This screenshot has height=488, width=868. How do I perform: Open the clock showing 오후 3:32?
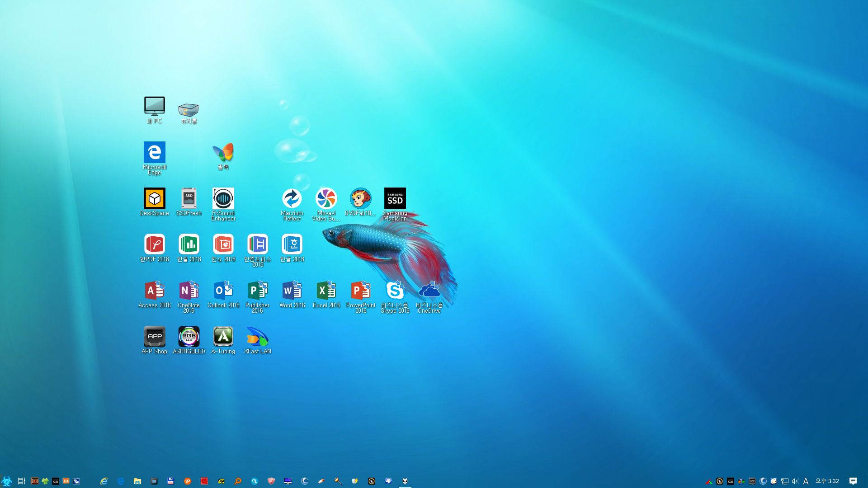click(x=827, y=481)
